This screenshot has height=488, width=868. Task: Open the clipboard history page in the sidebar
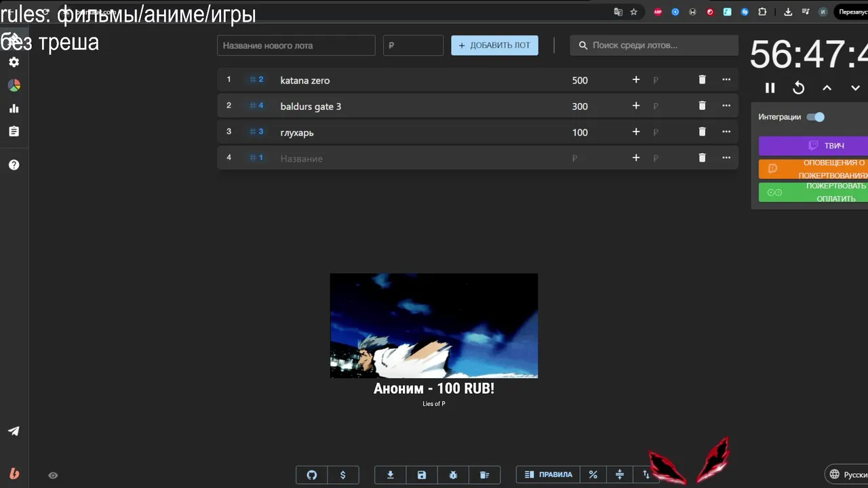(x=14, y=131)
